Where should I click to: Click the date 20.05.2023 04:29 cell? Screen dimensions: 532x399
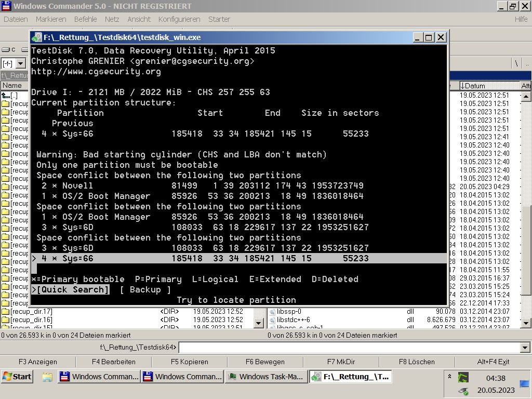[485, 187]
